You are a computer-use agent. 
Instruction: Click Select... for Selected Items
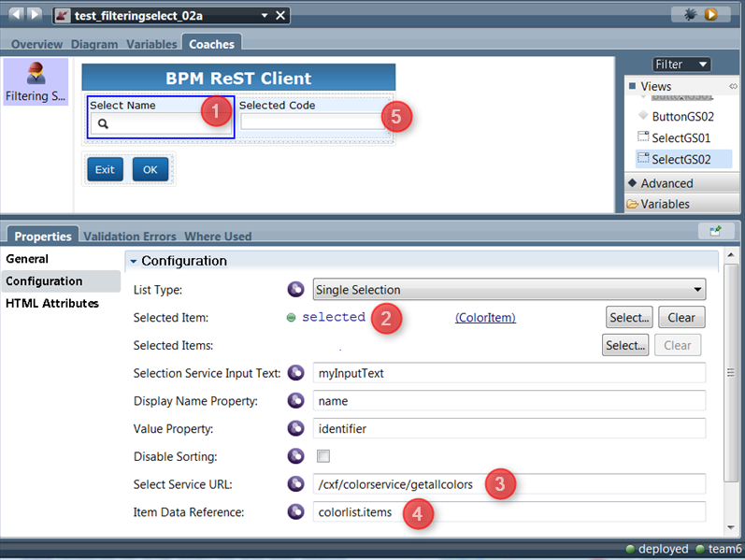coord(625,345)
